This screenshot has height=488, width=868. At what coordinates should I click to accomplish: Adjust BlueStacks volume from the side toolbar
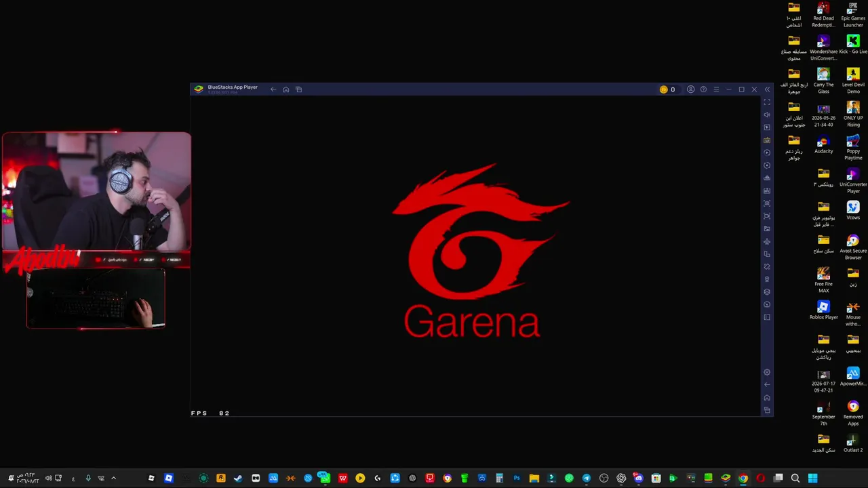(767, 115)
